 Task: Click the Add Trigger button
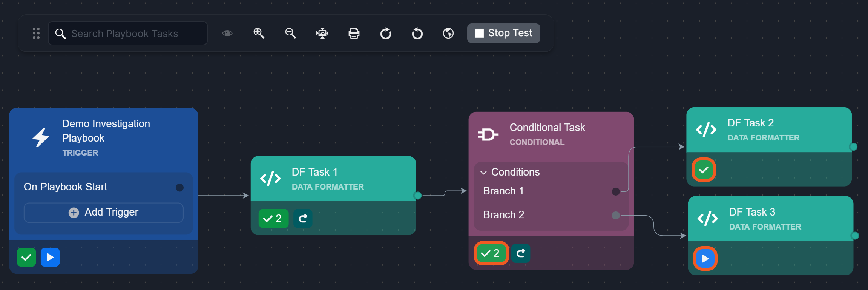[104, 213]
